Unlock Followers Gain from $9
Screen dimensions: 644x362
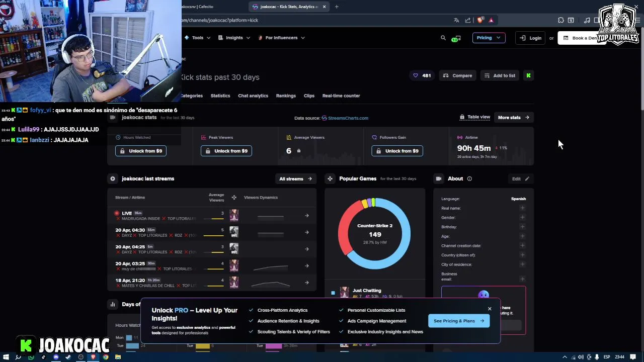click(x=397, y=151)
